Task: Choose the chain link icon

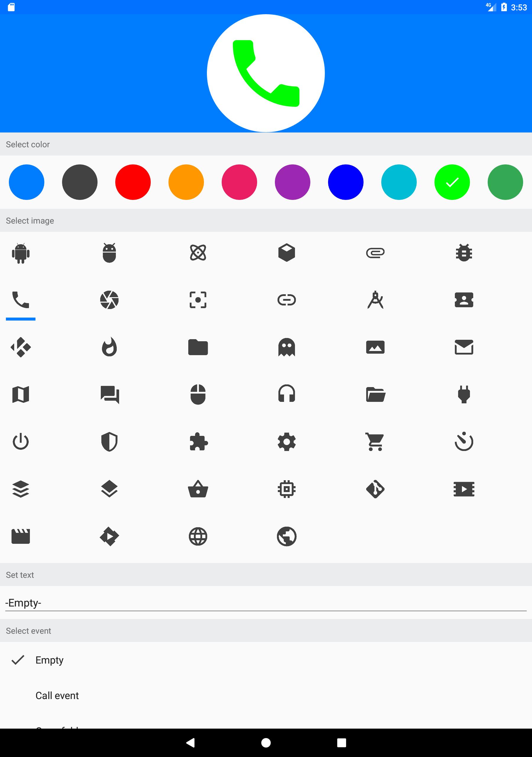Action: 287,300
